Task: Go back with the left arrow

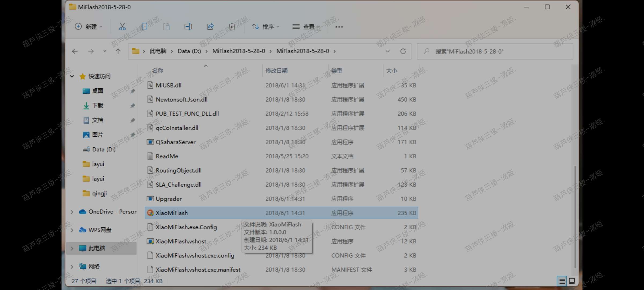Action: [x=75, y=51]
